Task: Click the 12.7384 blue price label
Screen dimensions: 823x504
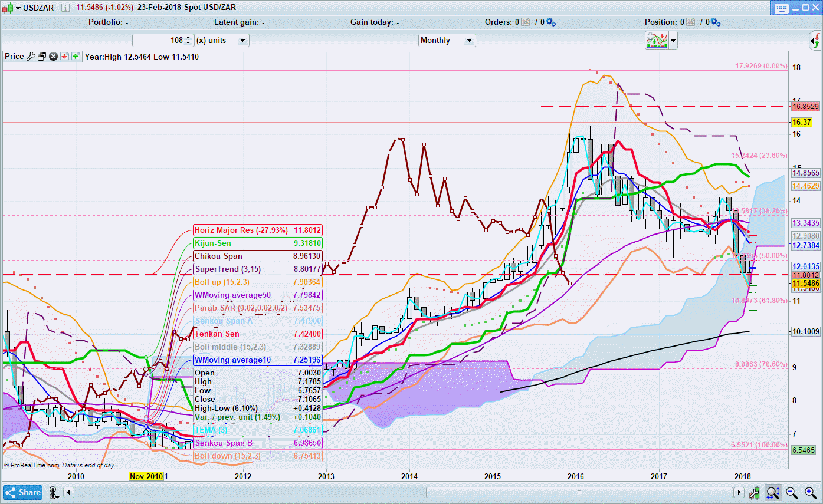Action: (805, 245)
